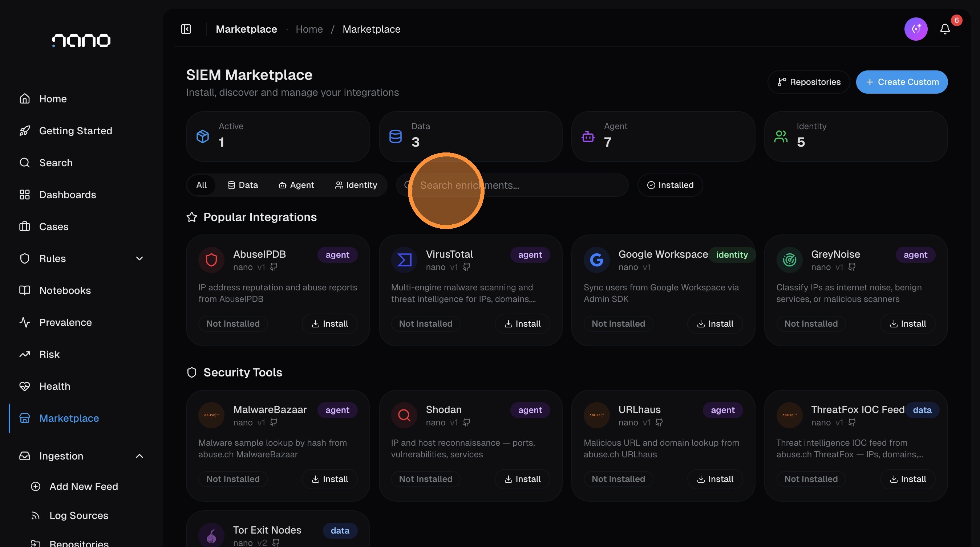Collapse the sidebar using the panel toggle
The width and height of the screenshot is (980, 547).
pyautogui.click(x=186, y=29)
